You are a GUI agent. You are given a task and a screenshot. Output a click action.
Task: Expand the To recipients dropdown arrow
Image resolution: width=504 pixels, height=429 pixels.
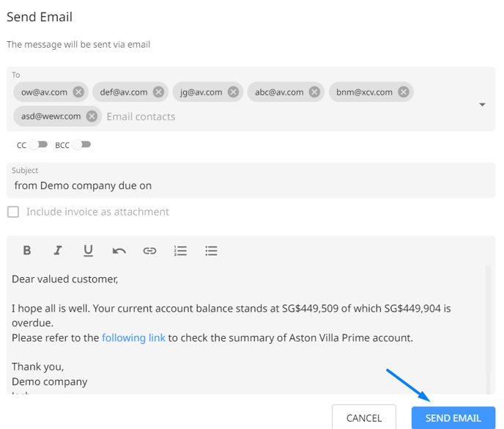pyautogui.click(x=482, y=105)
